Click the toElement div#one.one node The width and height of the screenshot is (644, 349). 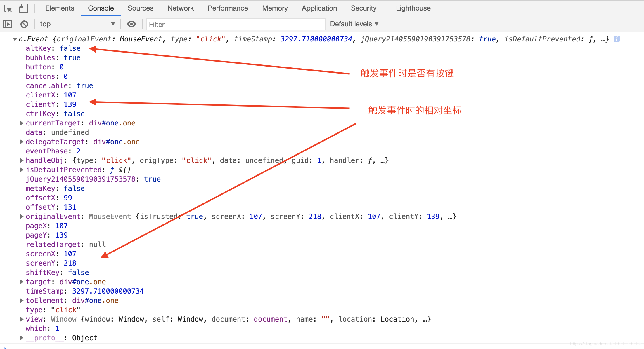click(95, 301)
